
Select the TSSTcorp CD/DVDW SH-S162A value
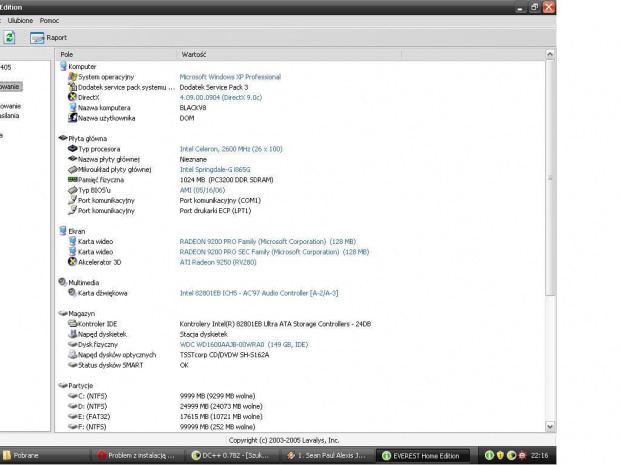(x=224, y=355)
